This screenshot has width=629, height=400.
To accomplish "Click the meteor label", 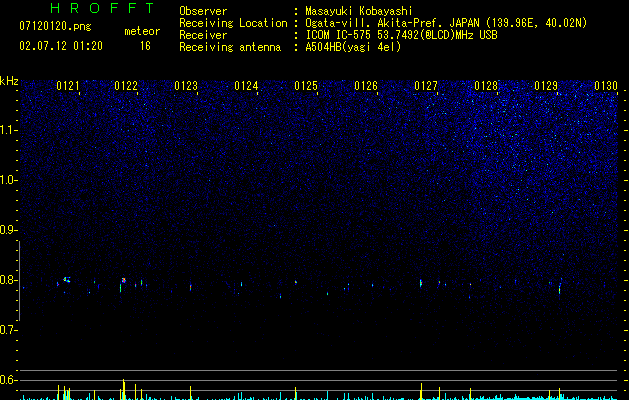I will [142, 31].
